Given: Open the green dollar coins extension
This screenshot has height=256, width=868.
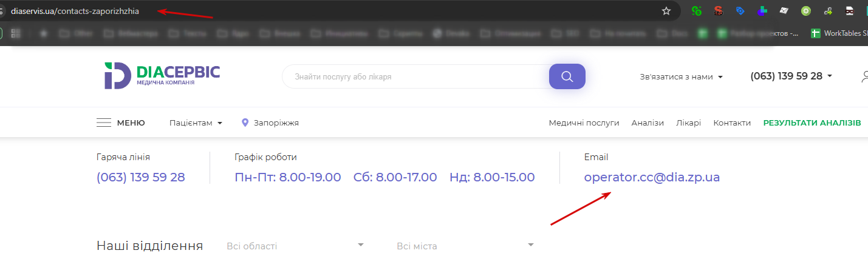Looking at the screenshot, I should click(x=697, y=10).
